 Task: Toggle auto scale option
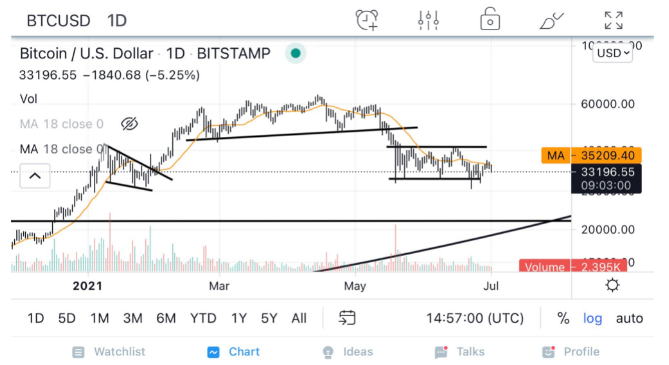click(629, 318)
